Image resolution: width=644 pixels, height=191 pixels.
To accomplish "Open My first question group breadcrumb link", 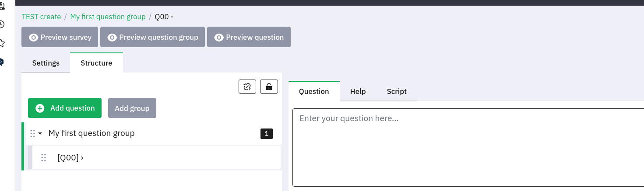I will coord(108,17).
